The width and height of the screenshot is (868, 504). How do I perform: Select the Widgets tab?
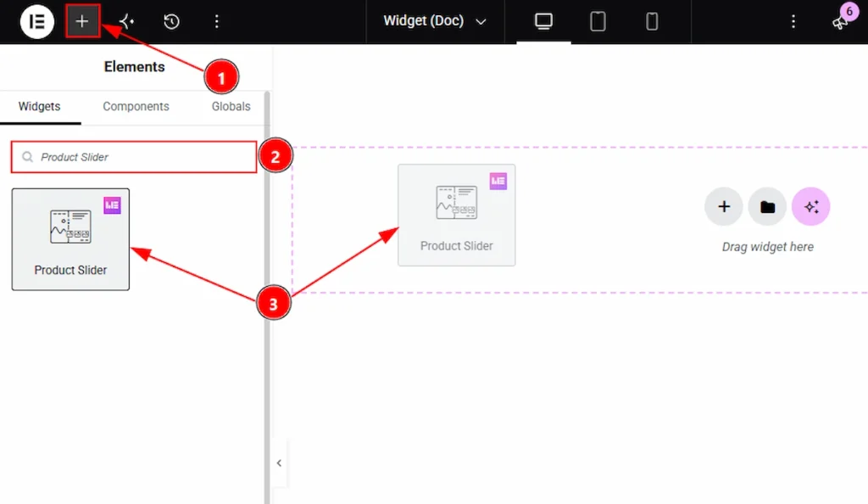(x=39, y=106)
